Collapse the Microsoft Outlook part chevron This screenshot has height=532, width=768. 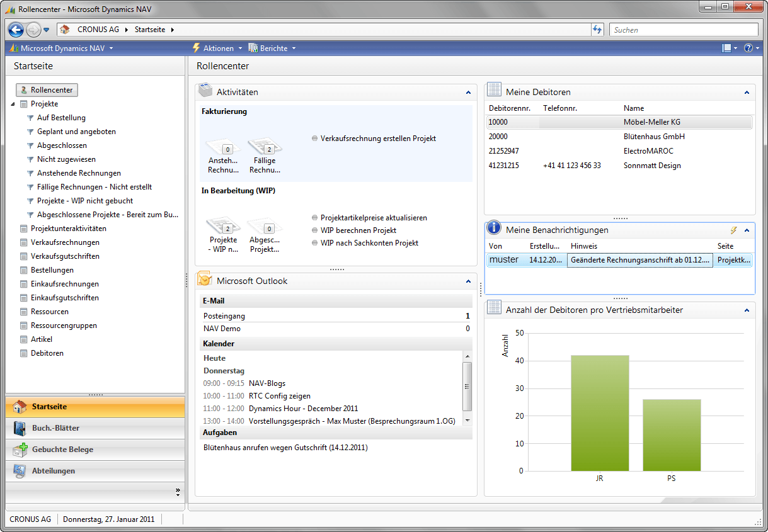point(468,281)
